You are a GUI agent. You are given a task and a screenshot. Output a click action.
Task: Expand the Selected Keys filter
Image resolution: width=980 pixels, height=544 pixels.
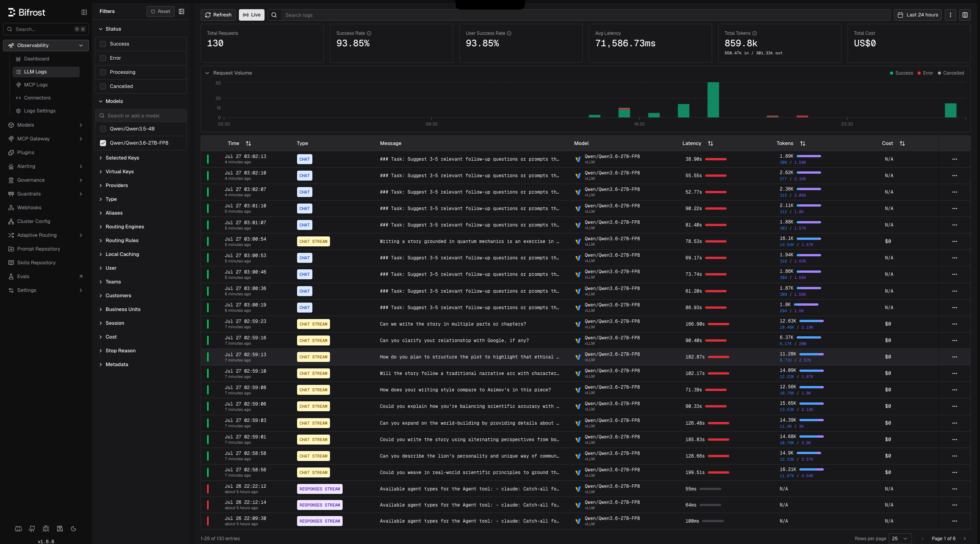click(119, 158)
